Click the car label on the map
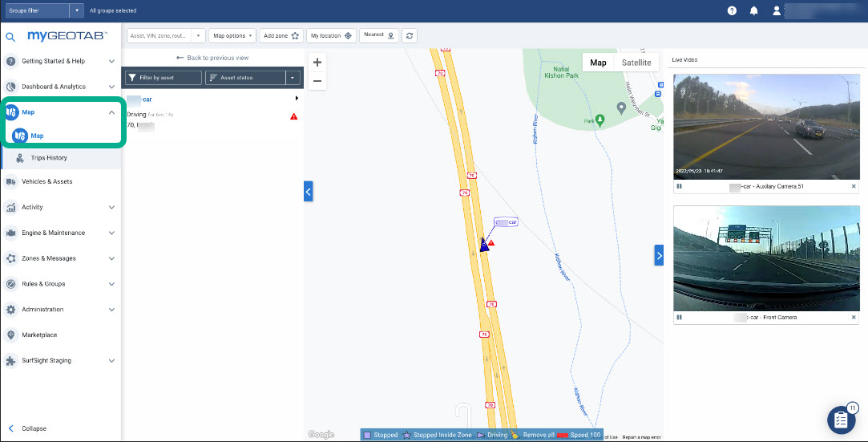 pos(506,222)
